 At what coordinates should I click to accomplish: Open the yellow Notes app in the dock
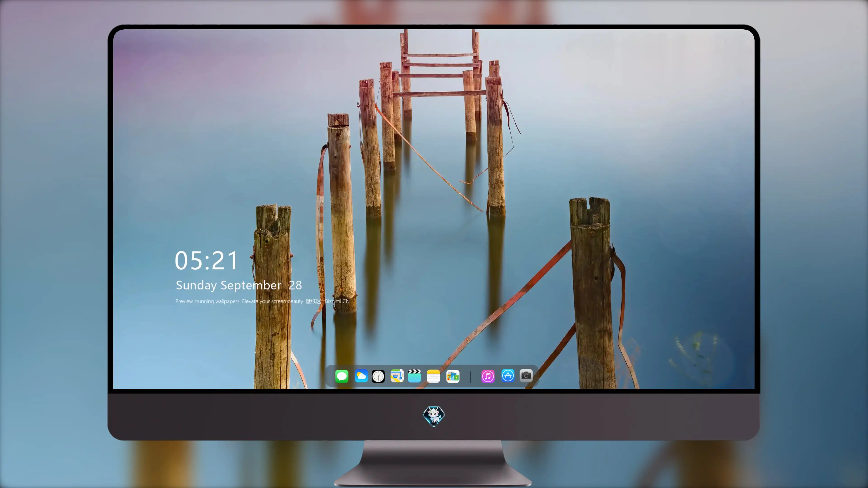click(433, 376)
